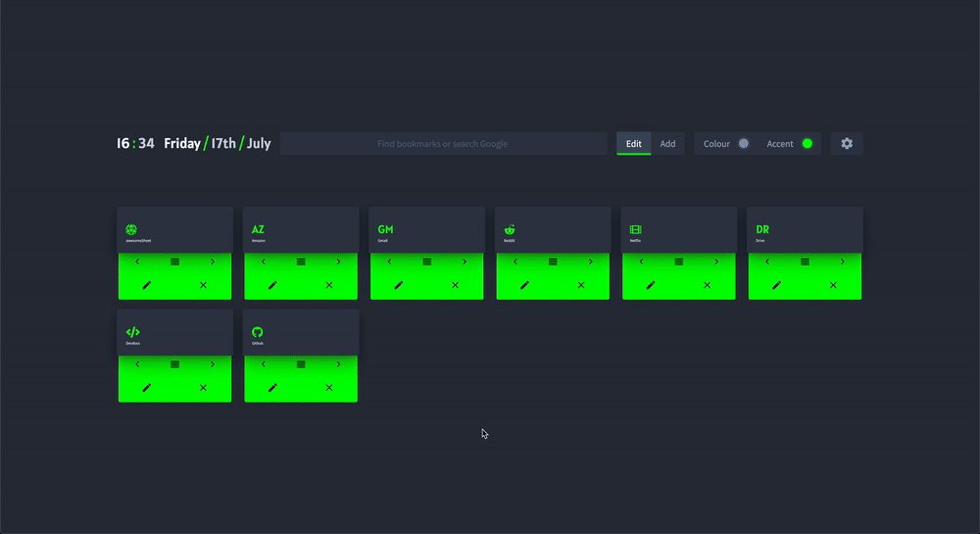Edit the Gmail bookmark with pencil icon

399,285
